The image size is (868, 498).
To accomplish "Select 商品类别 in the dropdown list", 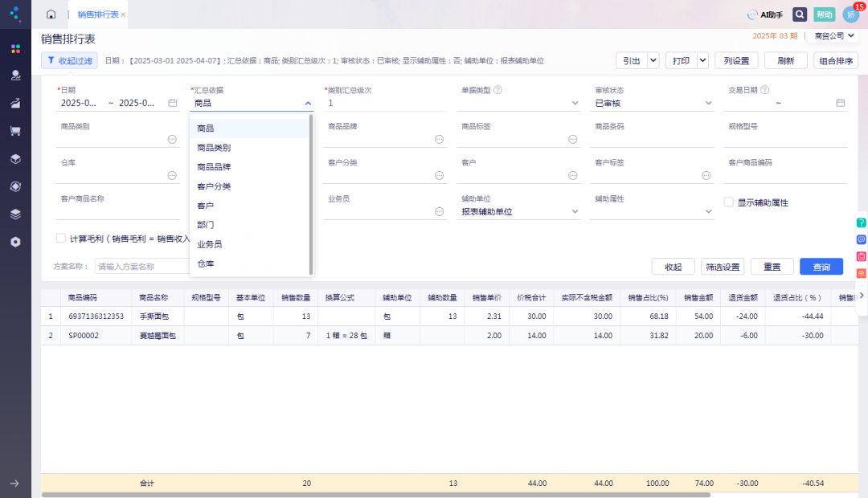I will (251, 148).
